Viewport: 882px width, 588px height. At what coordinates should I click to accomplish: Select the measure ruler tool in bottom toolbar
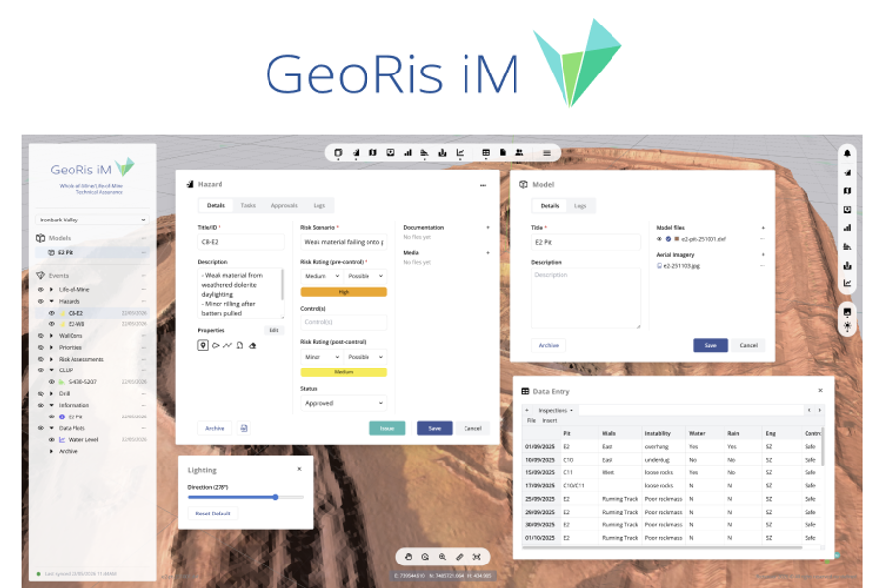pyautogui.click(x=460, y=557)
